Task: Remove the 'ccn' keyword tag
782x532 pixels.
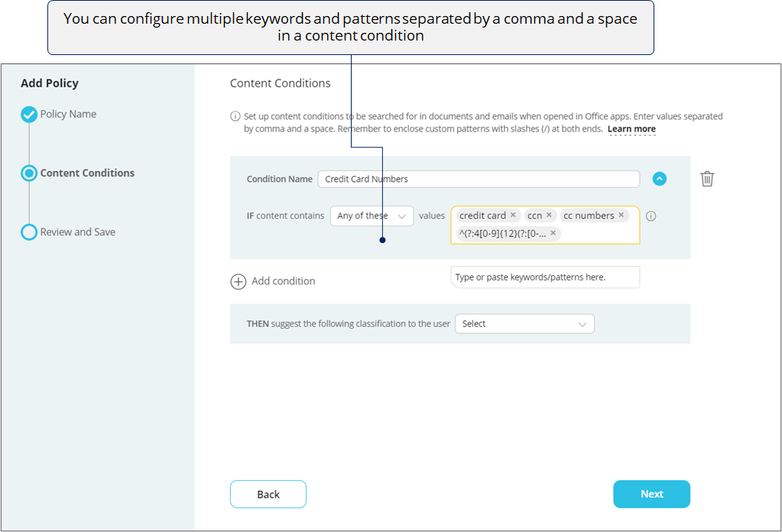Action: 549,215
